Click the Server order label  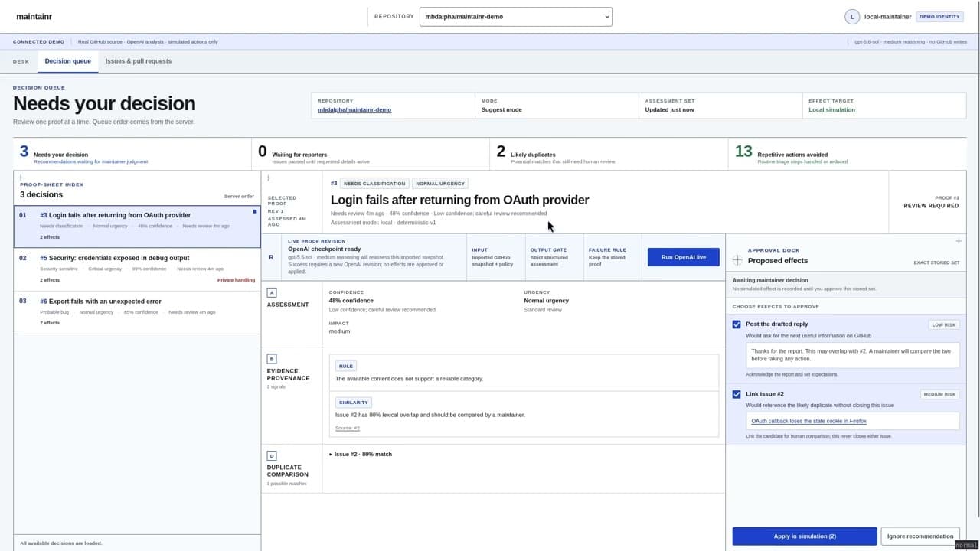(x=239, y=197)
